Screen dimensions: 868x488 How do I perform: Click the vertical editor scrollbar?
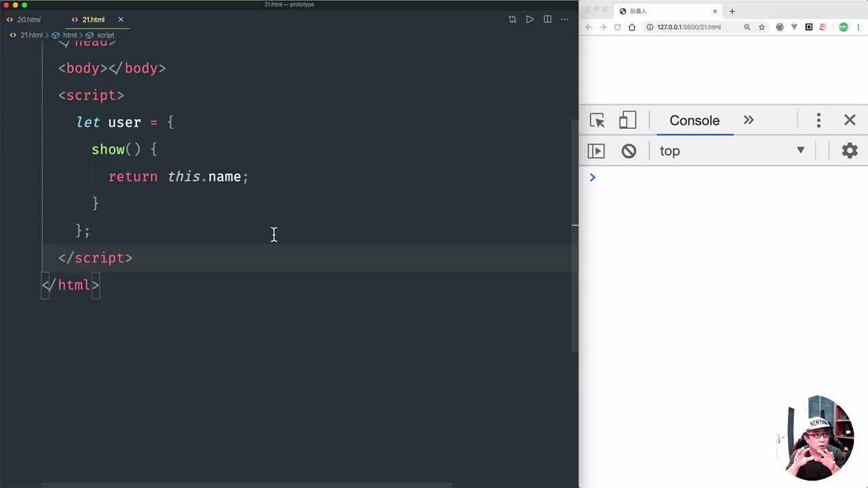[x=575, y=237]
